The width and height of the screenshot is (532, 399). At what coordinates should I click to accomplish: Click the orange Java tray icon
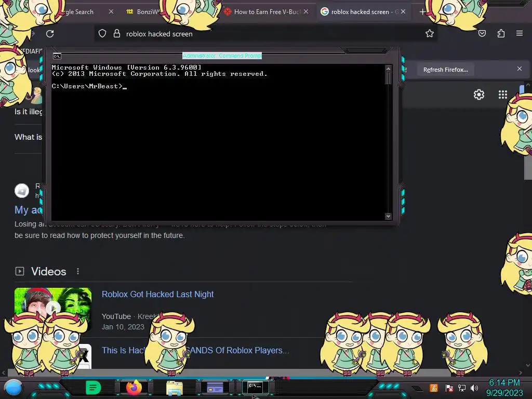434,388
